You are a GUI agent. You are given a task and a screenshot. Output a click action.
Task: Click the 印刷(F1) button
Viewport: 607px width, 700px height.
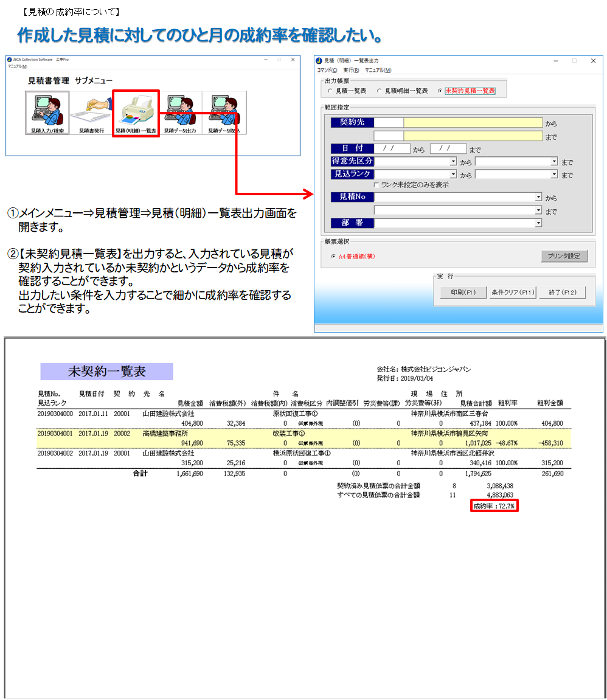point(463,293)
